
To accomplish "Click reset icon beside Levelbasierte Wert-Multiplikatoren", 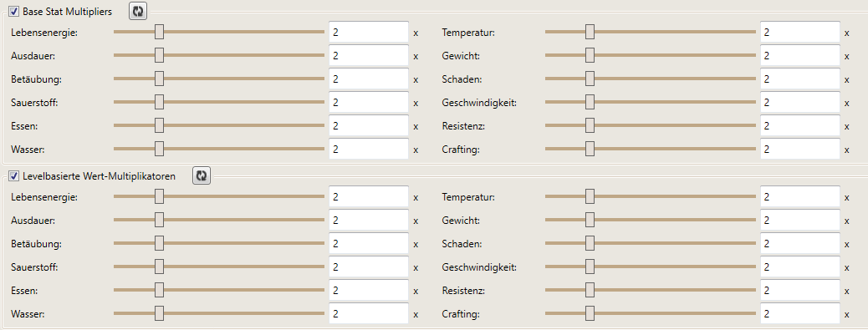I will (x=202, y=175).
